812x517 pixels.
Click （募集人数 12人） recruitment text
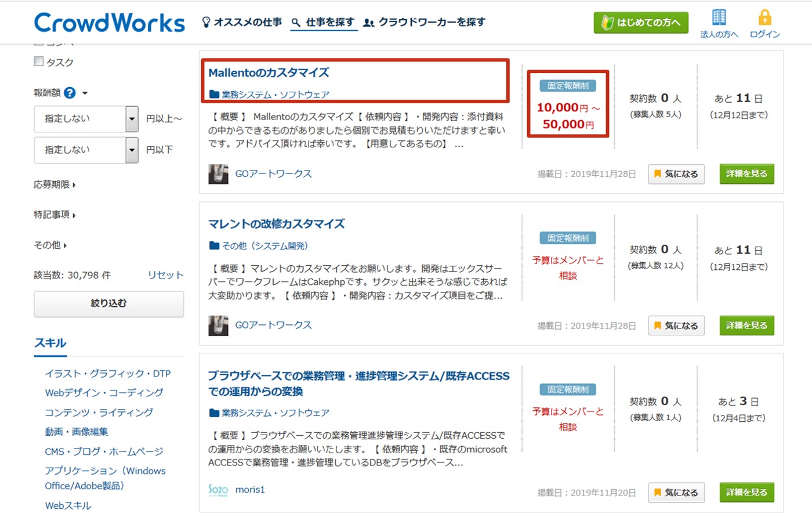(656, 266)
